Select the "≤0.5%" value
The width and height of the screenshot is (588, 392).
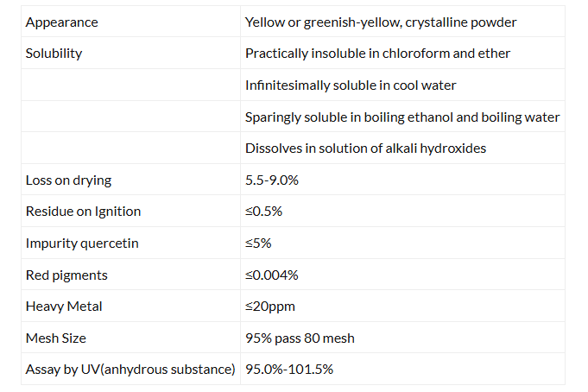(263, 212)
